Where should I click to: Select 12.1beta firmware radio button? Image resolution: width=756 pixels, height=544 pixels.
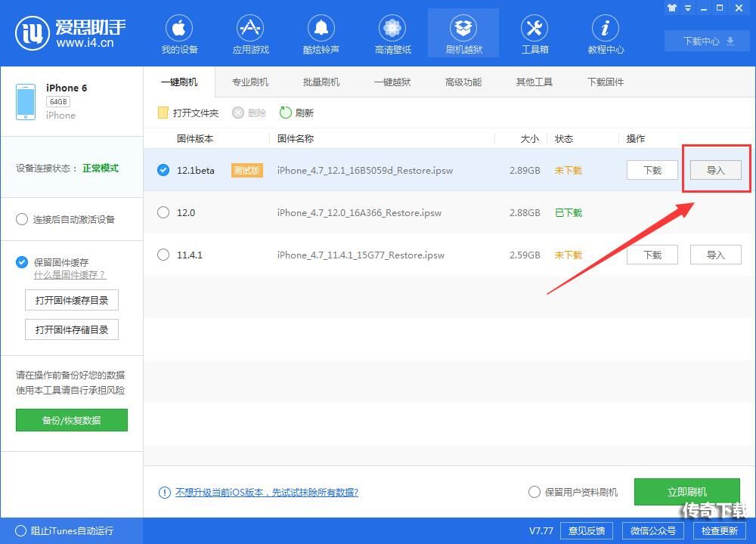tap(163, 170)
